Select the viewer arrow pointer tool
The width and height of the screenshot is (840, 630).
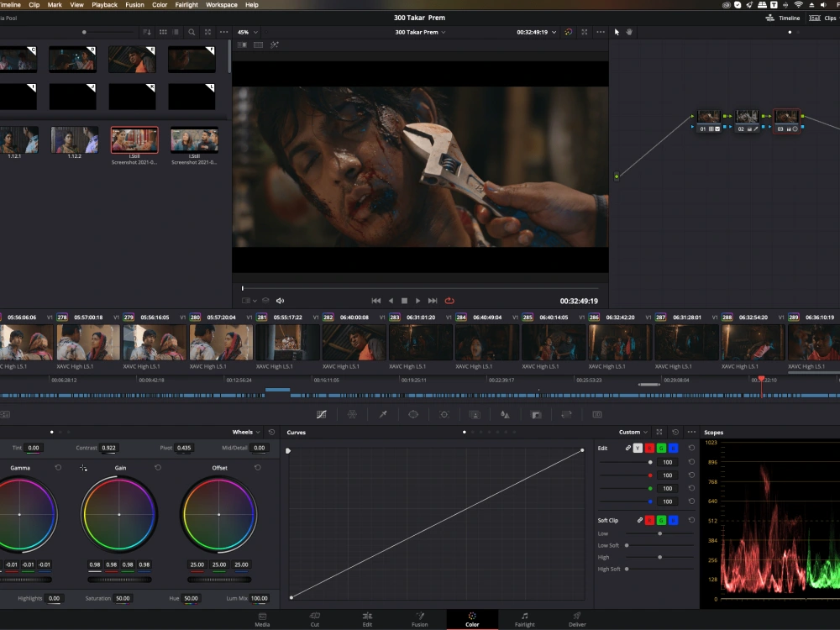pyautogui.click(x=617, y=32)
